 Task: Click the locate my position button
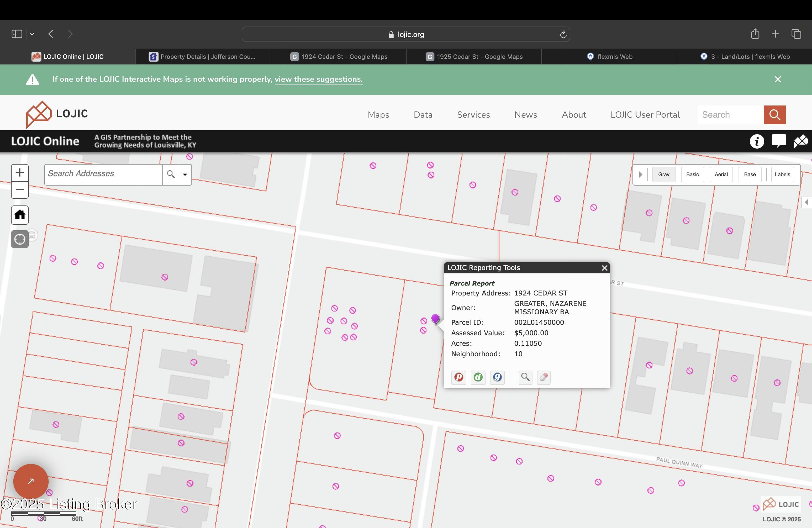tap(20, 239)
